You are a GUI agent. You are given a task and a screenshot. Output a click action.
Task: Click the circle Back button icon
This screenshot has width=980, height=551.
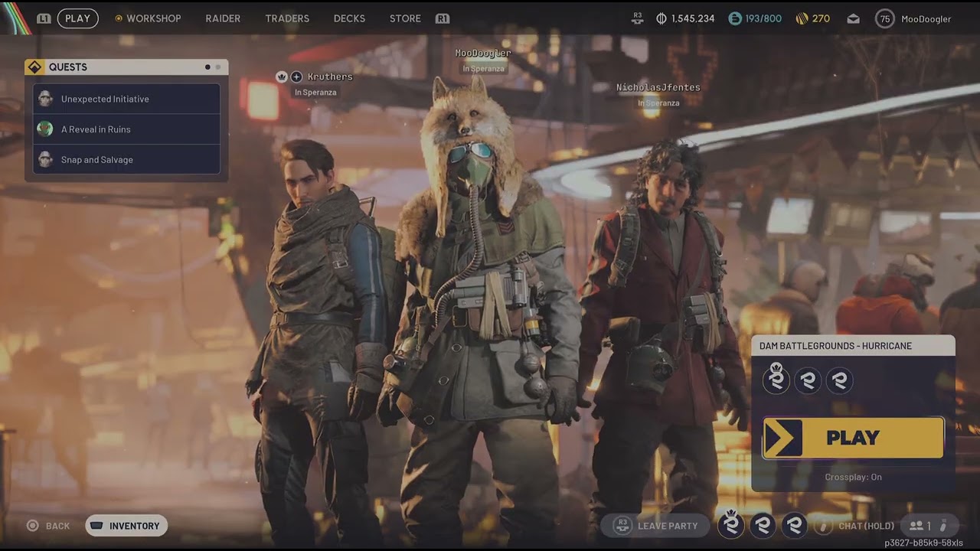pos(33,526)
